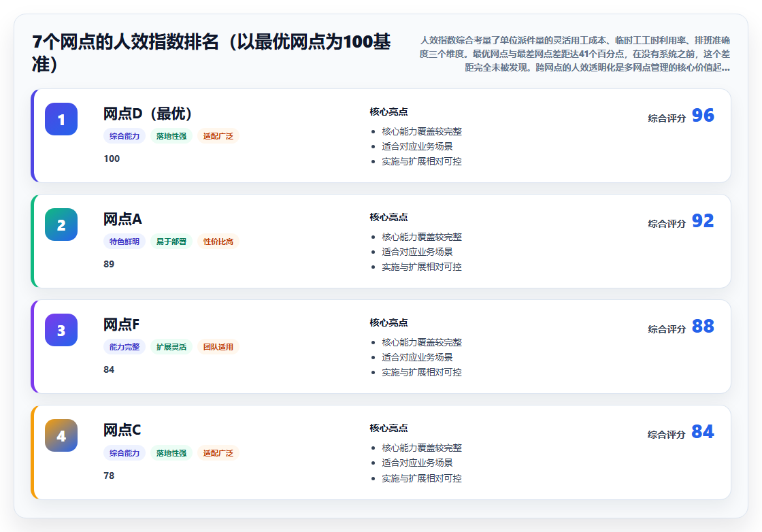Click the 能力完整 tag in 网点F card
The width and height of the screenshot is (762, 532).
125,347
